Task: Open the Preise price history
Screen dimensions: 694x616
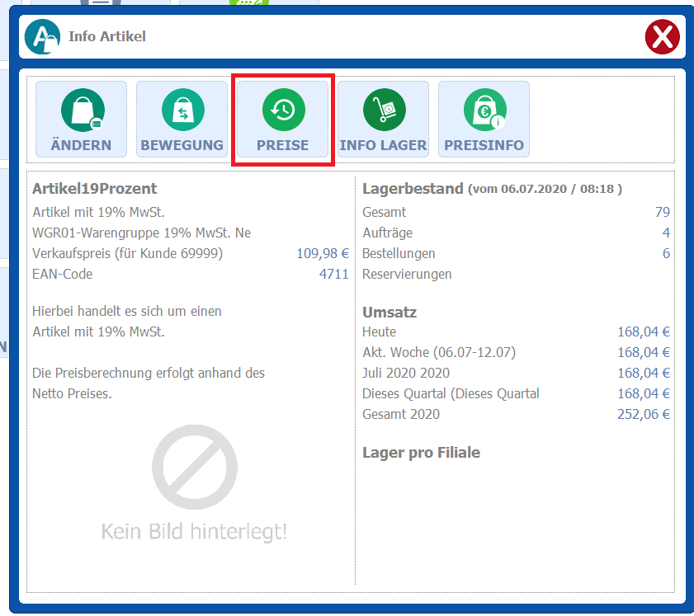Action: (283, 120)
